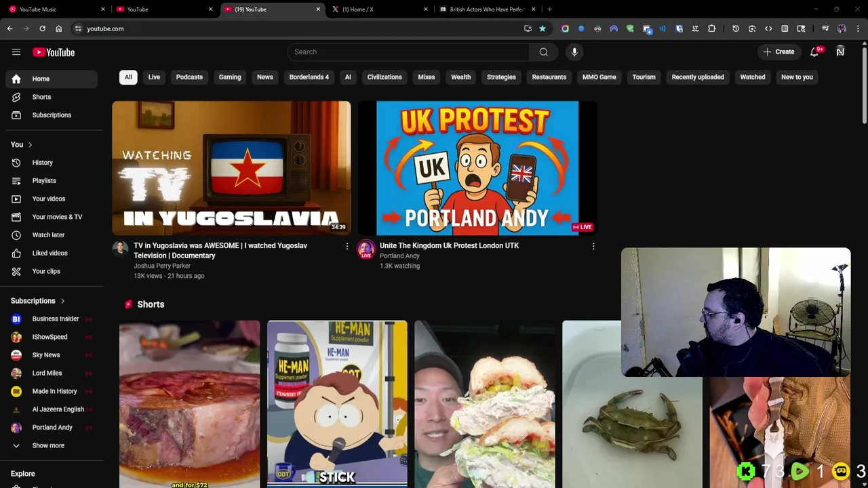Image resolution: width=868 pixels, height=488 pixels.
Task: Play the Watching TV in Yugoslavia thumbnail
Action: coord(231,168)
